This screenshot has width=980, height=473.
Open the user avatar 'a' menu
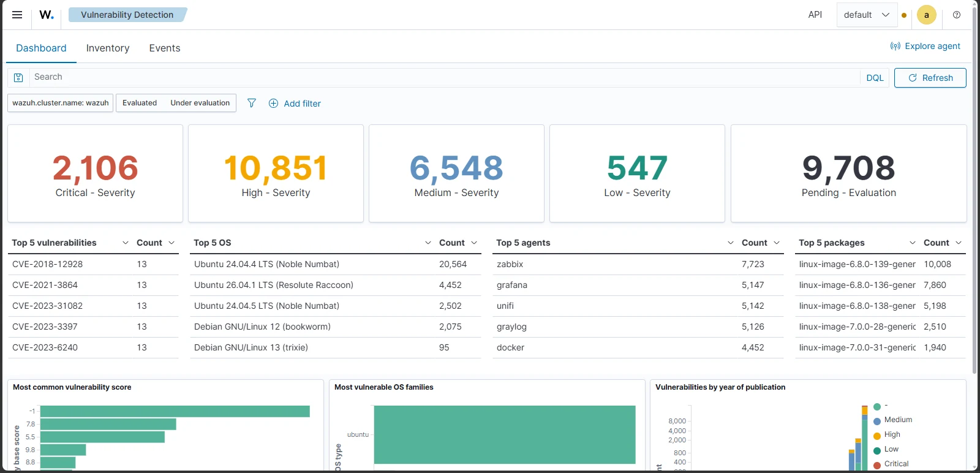click(927, 15)
